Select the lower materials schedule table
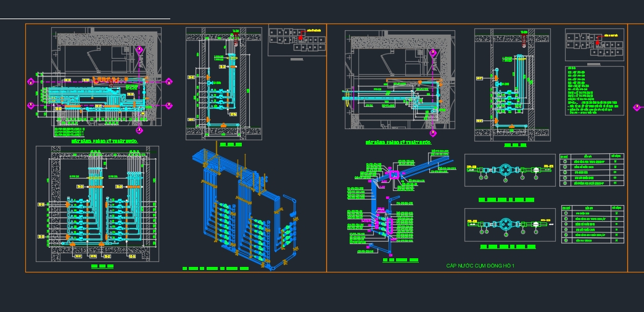Screen dimensions: 644x312 pyautogui.click(x=593, y=224)
